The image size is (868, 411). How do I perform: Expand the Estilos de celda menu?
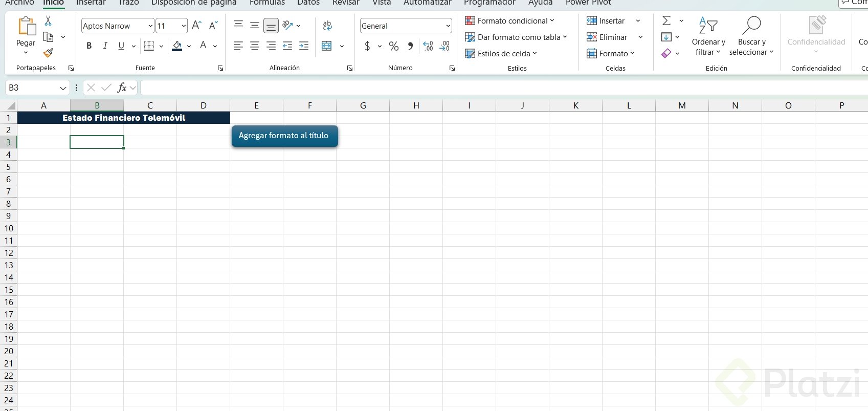501,54
